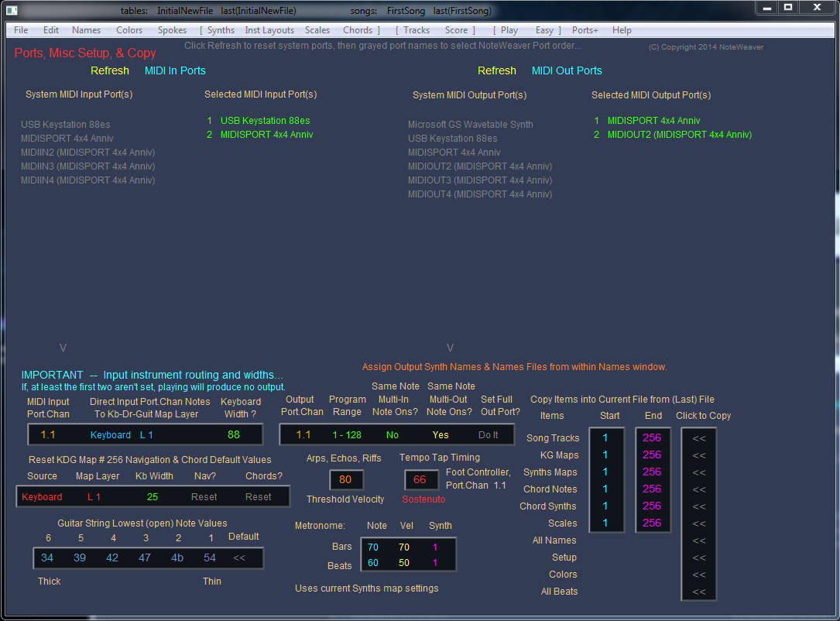Open the Edit menu

(51, 30)
